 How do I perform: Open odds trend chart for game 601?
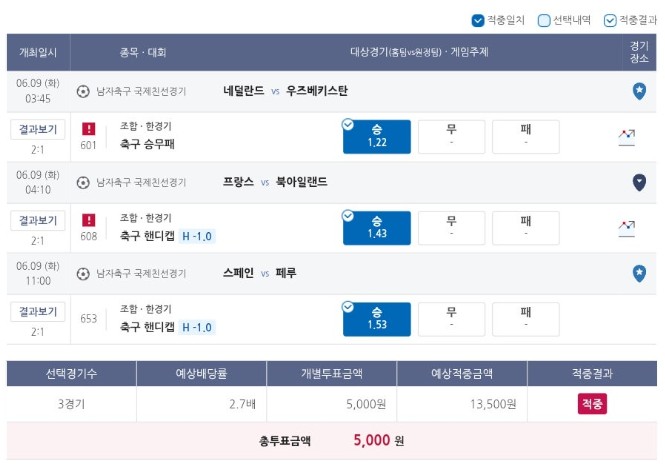[626, 137]
